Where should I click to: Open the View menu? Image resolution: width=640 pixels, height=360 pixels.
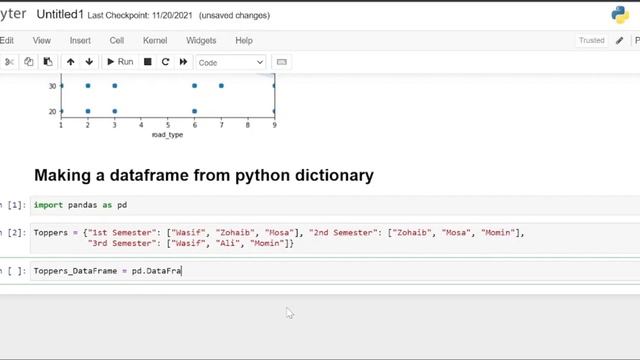pyautogui.click(x=42, y=40)
